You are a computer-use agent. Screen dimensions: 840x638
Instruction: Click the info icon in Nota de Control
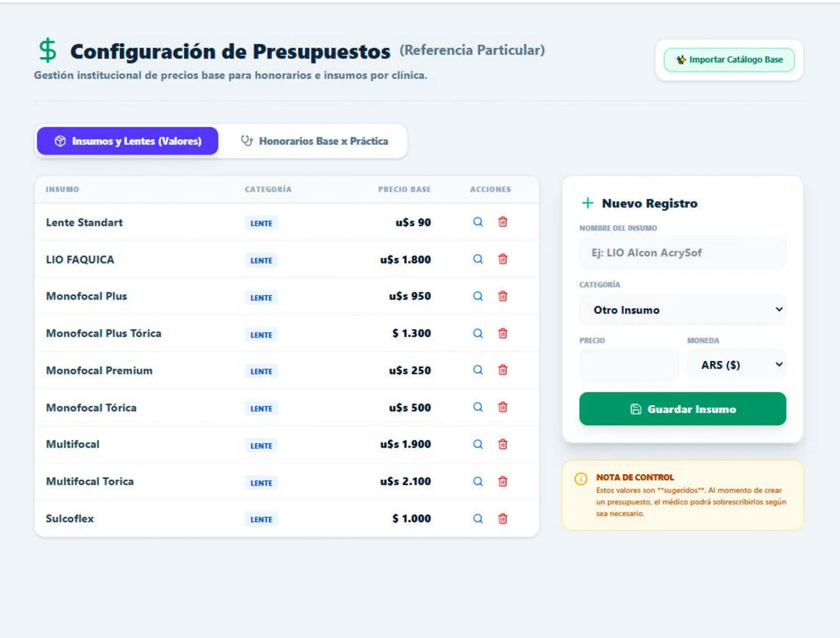pos(581,478)
